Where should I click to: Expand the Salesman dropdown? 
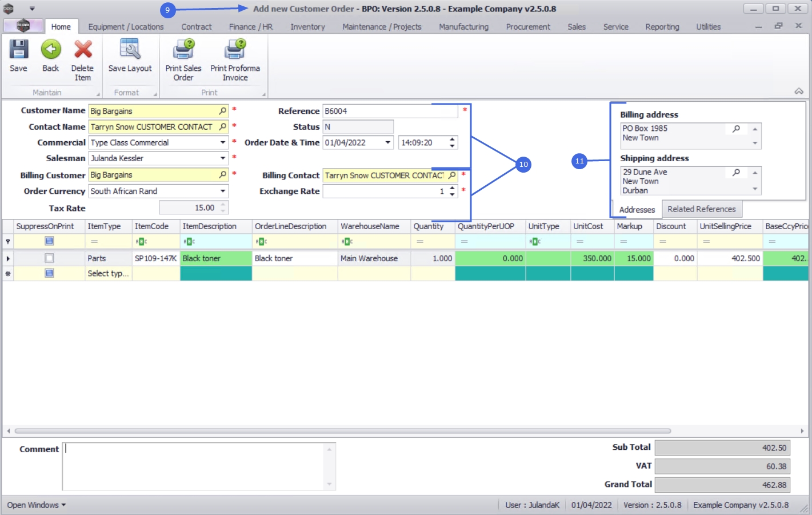click(223, 158)
